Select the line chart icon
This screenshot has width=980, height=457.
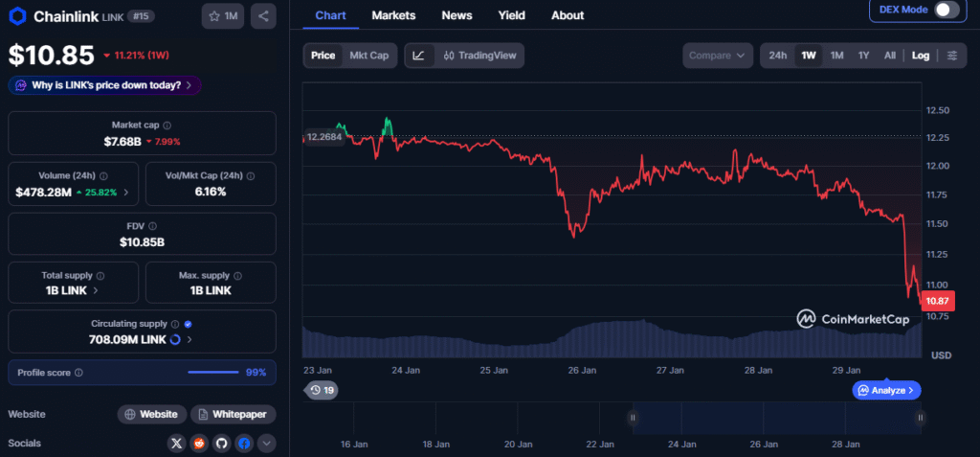pos(418,56)
